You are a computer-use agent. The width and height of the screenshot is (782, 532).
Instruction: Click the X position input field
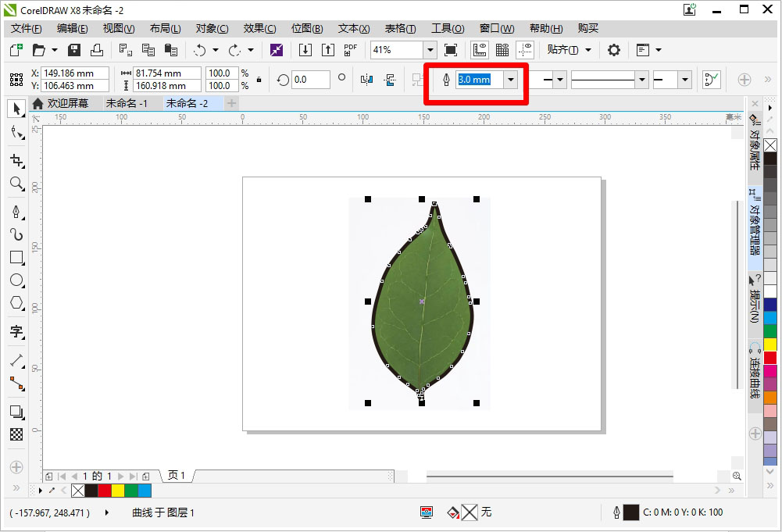point(75,73)
